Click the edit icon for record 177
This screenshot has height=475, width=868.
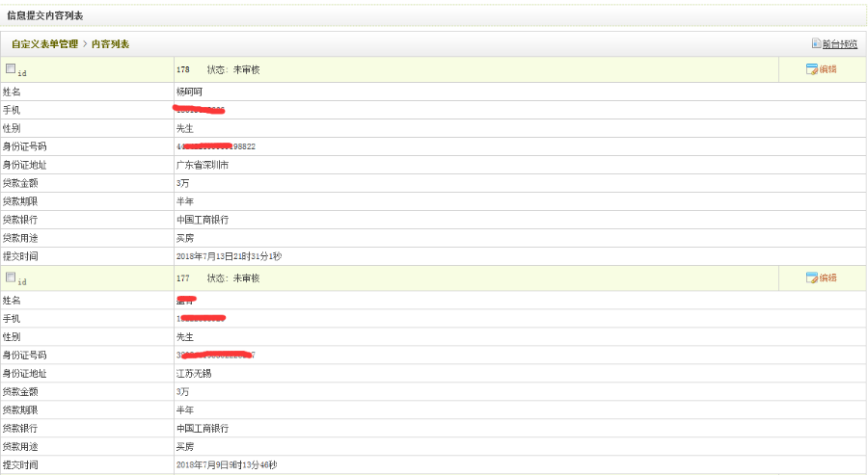pos(811,277)
